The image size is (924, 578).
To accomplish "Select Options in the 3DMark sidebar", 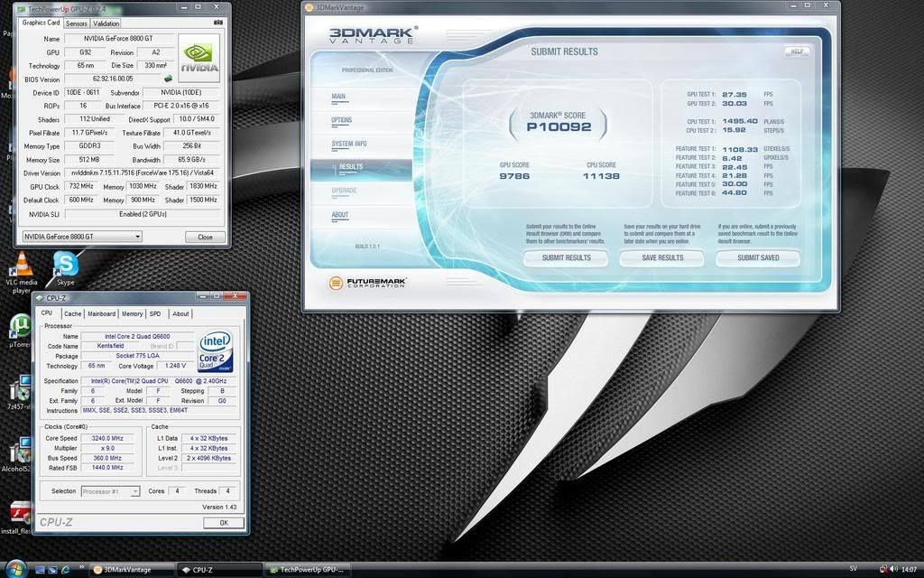I will pyautogui.click(x=342, y=120).
